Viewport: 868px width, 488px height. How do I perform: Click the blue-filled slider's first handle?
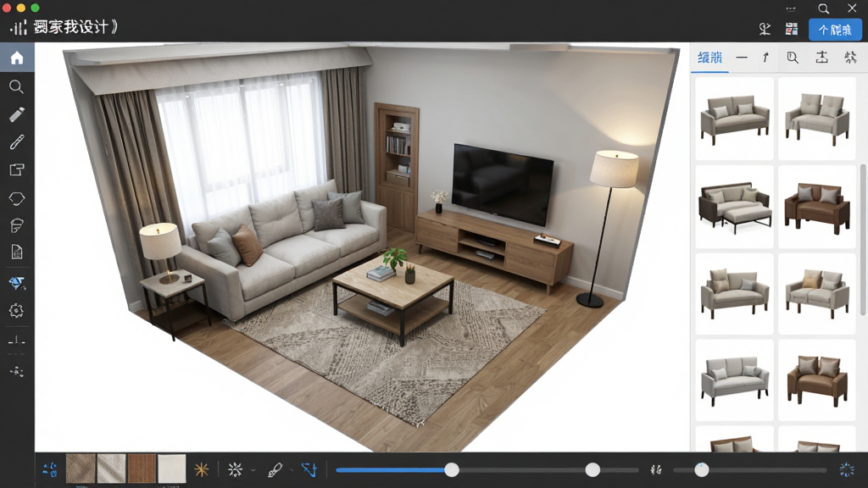(x=452, y=469)
